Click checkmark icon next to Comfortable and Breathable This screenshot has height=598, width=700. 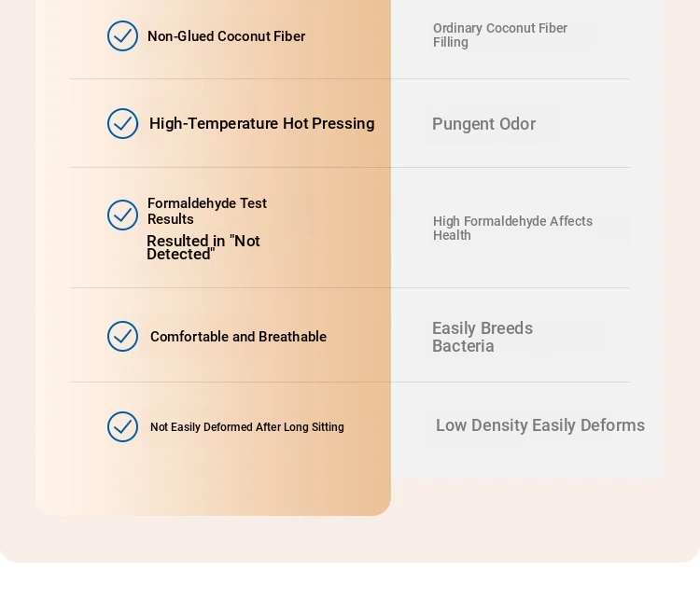coord(122,336)
